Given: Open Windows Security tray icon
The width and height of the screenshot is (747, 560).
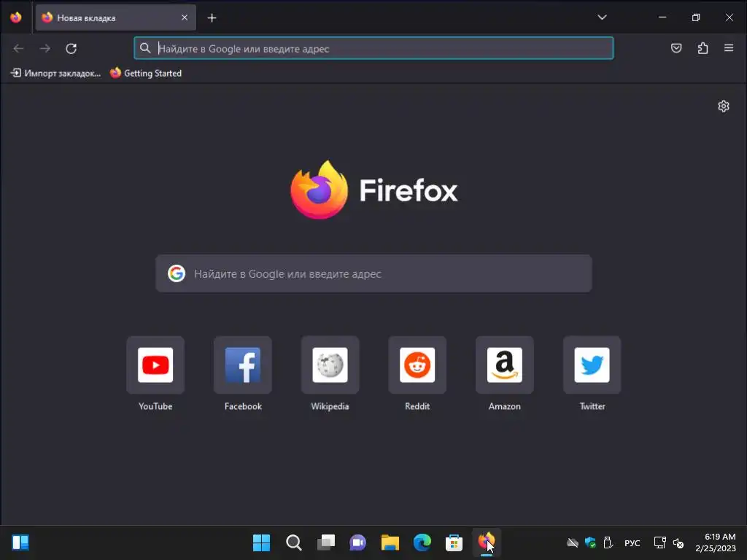Looking at the screenshot, I should (590, 542).
